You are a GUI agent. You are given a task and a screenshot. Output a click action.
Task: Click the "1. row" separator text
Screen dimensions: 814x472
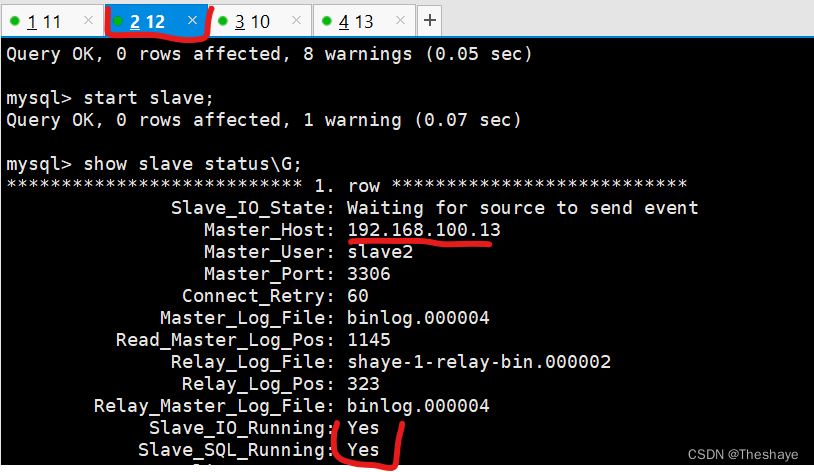pos(347,185)
